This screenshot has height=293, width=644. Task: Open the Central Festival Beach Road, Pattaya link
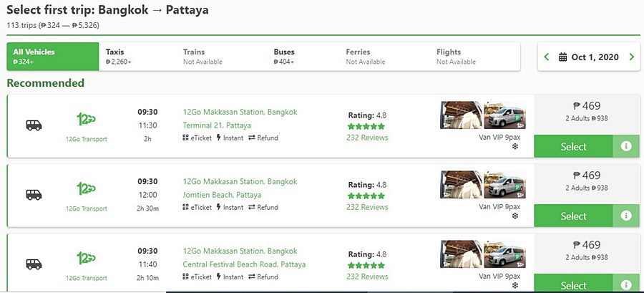click(244, 264)
